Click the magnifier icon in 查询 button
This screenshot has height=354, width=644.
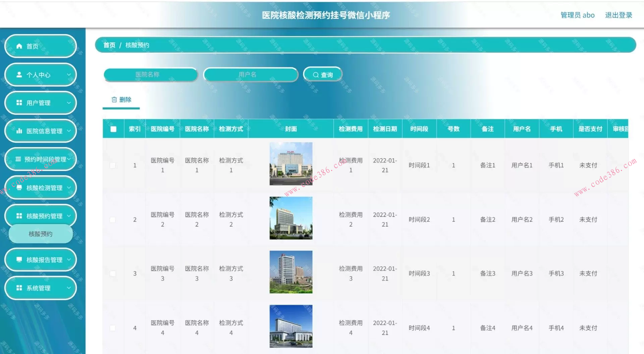(x=316, y=75)
